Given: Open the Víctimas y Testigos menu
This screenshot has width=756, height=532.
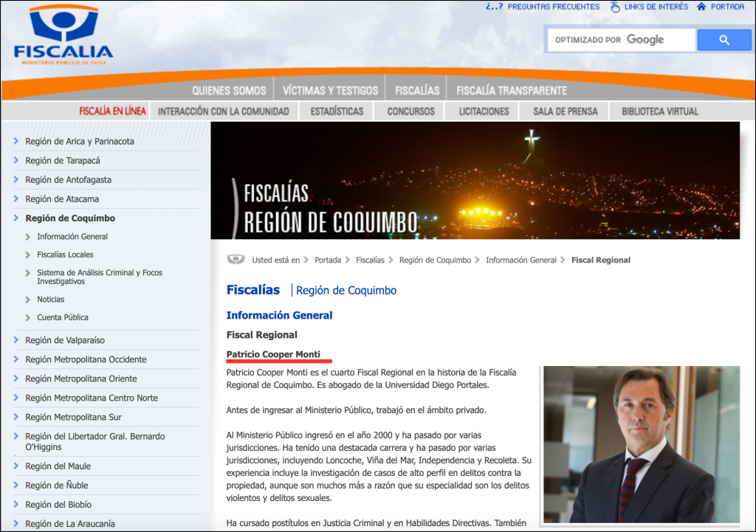Looking at the screenshot, I should [x=330, y=91].
